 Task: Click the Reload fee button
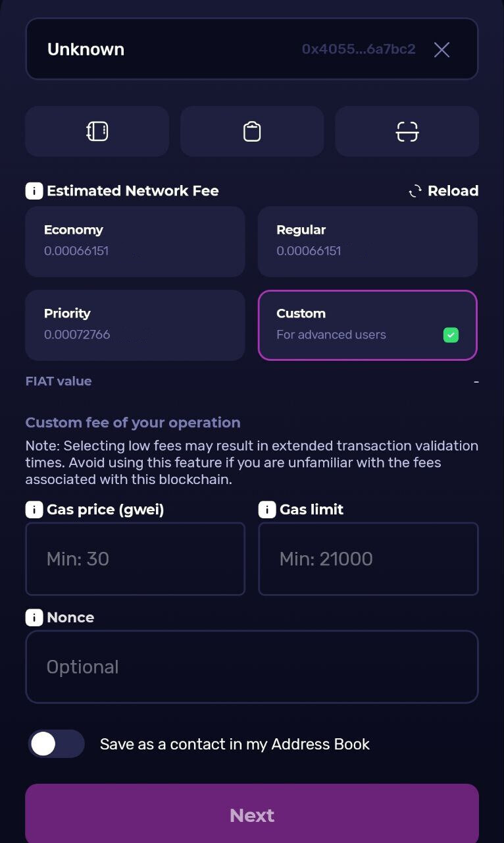click(444, 191)
